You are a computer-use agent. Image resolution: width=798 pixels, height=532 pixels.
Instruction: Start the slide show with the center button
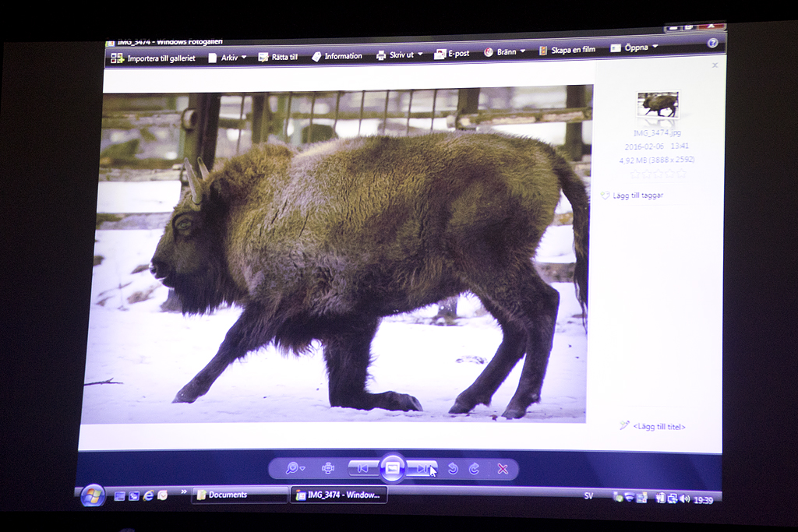point(393,468)
